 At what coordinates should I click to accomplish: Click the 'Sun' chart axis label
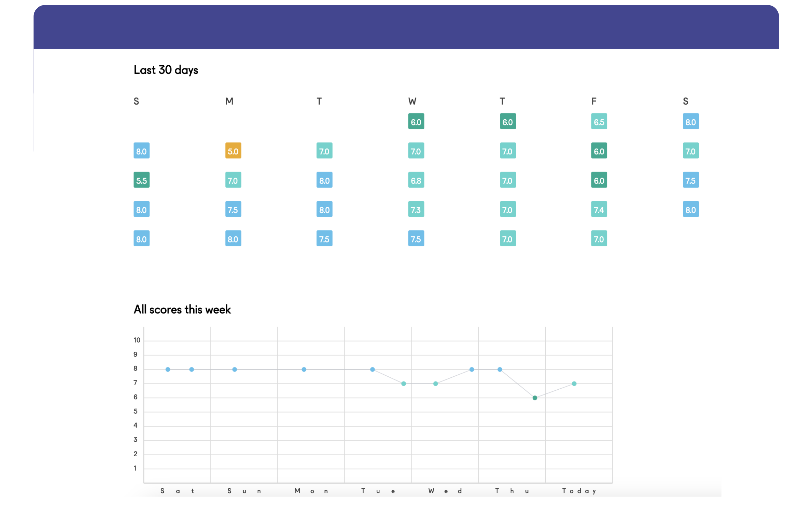[x=244, y=491]
